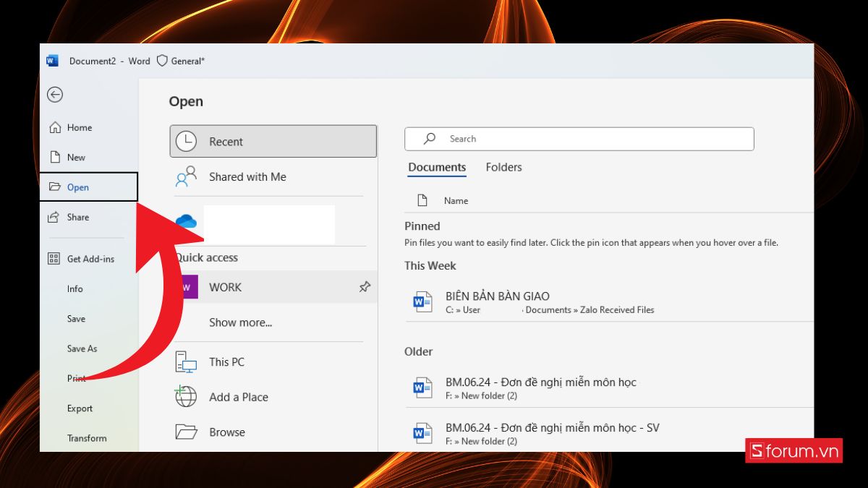This screenshot has height=488, width=868.
Task: Open BIÊN BẢN BÀN GIAO document
Action: pos(609,302)
